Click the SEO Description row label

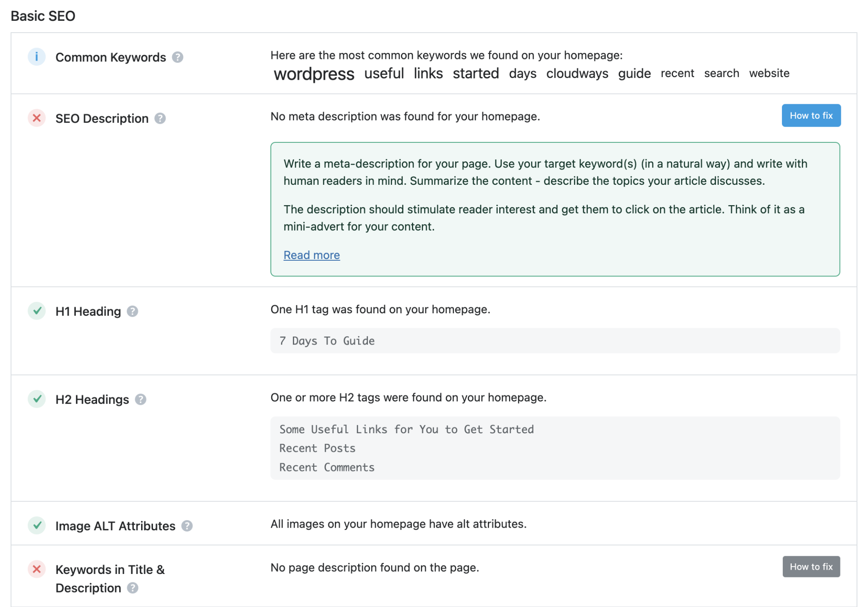tap(102, 118)
